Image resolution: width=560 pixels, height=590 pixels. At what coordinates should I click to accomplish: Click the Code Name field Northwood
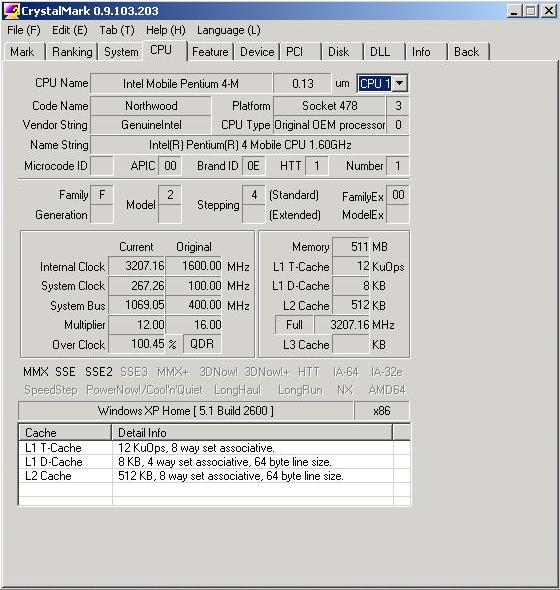point(151,106)
